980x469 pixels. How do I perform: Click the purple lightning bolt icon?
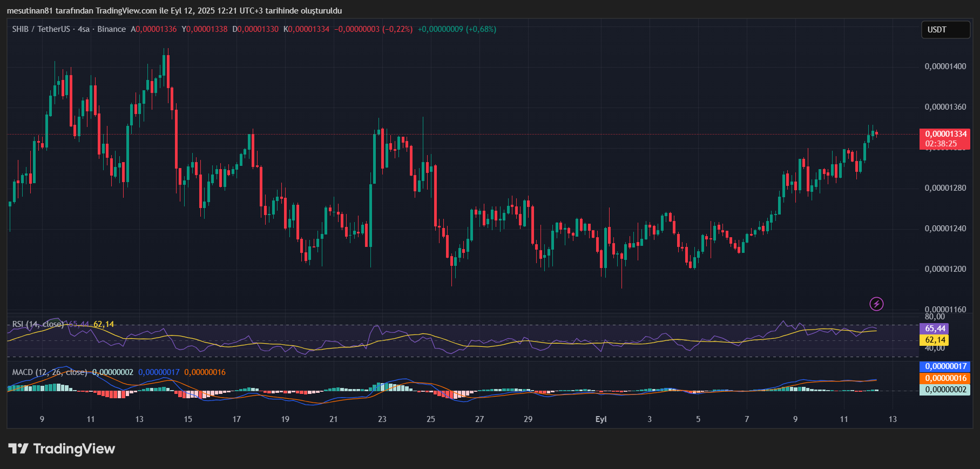pos(876,304)
